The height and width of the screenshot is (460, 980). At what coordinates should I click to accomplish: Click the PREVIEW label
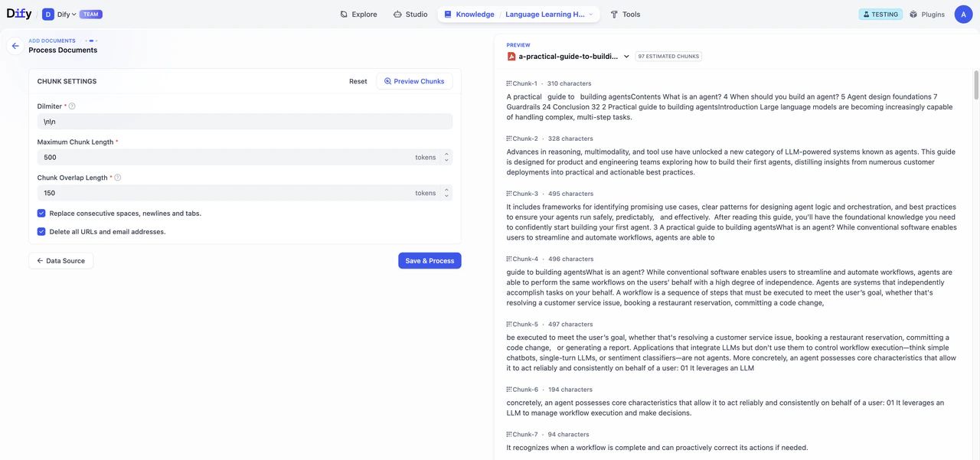(518, 45)
